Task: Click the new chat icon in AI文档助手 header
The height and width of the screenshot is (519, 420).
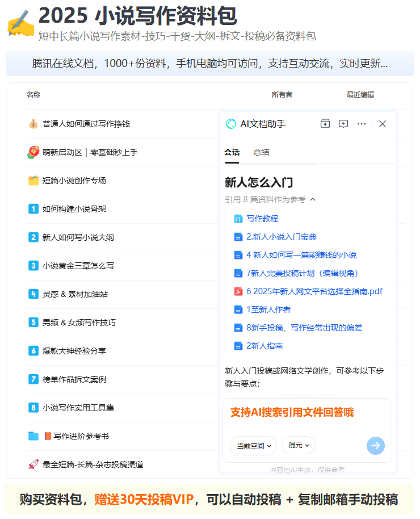Action: [343, 124]
